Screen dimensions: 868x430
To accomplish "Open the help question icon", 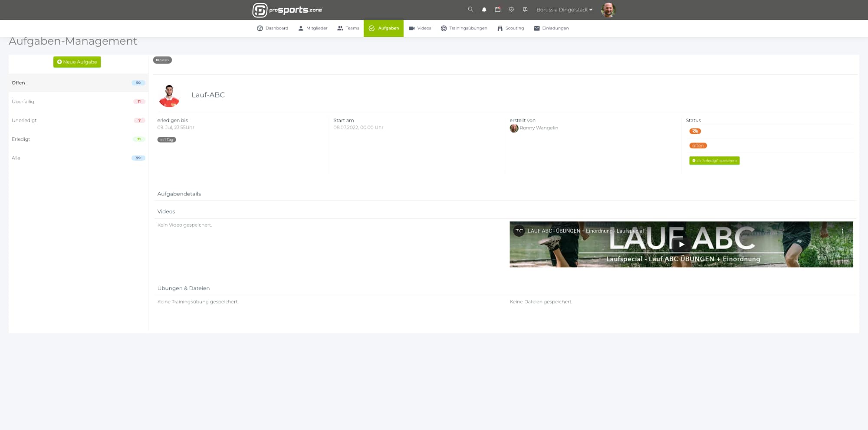I will 525,10.
